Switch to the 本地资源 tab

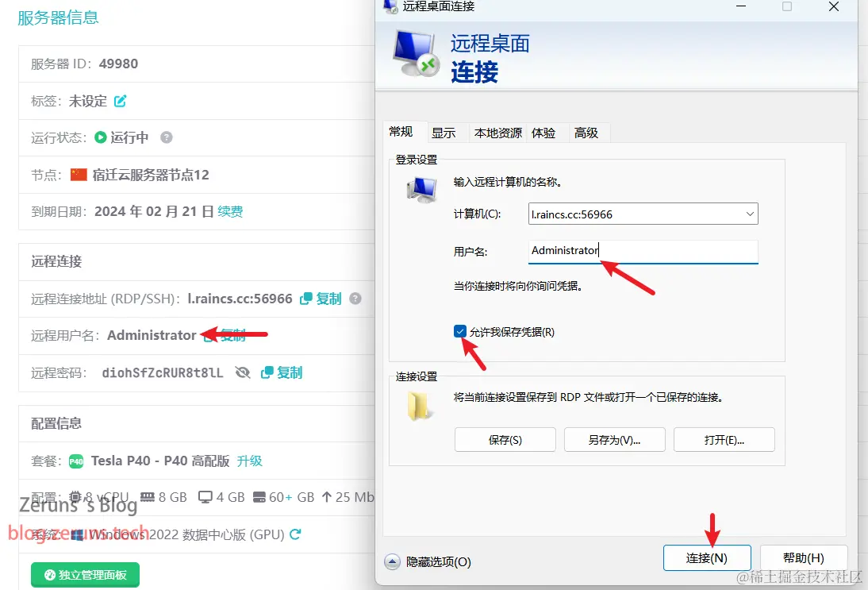497,133
